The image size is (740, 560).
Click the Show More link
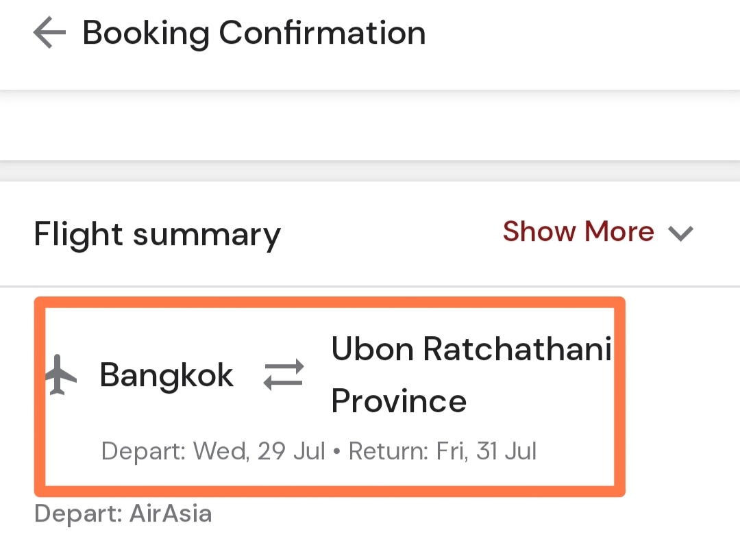click(x=578, y=232)
